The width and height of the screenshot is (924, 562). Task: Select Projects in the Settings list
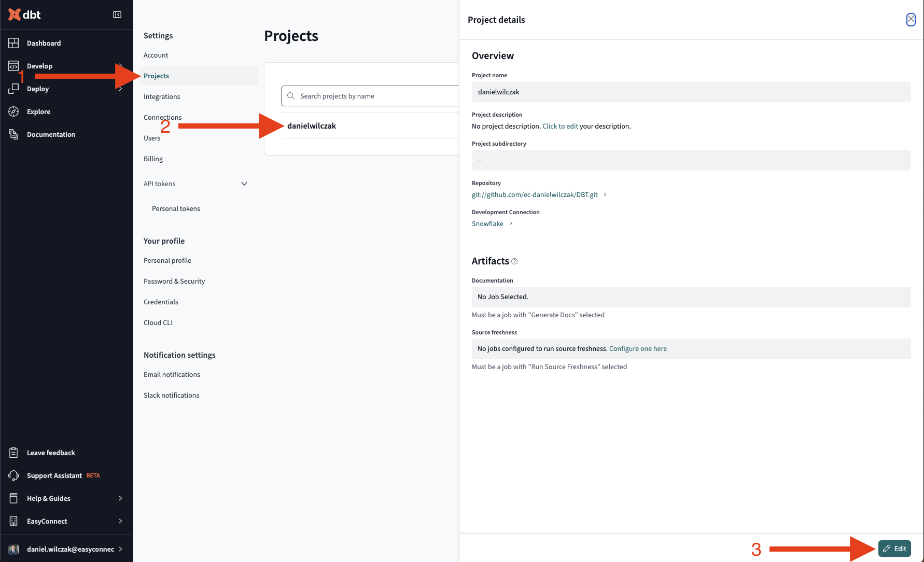[199, 76]
